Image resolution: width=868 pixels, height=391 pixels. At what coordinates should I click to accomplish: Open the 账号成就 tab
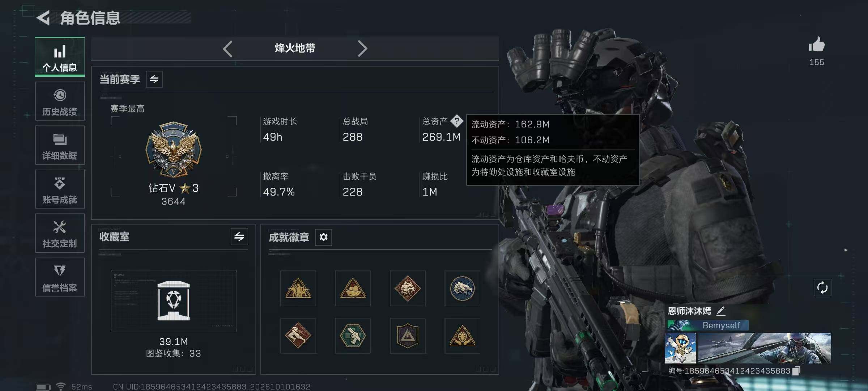click(60, 189)
